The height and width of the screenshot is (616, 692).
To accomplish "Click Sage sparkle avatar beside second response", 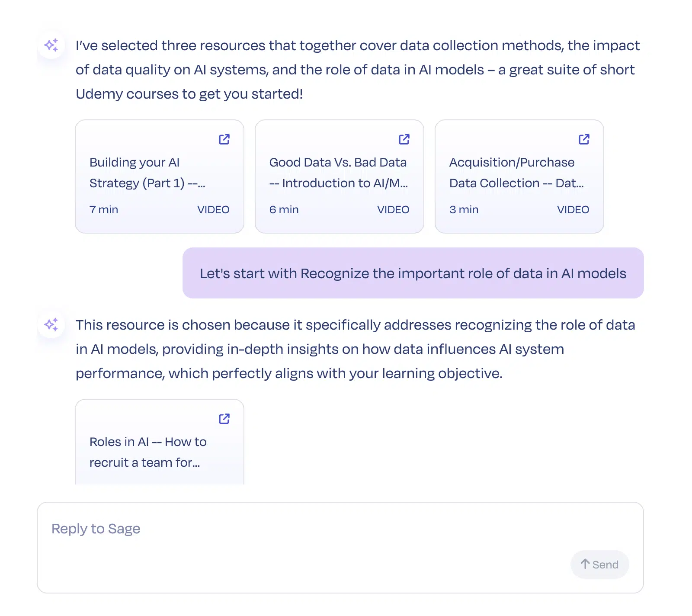I will click(51, 324).
